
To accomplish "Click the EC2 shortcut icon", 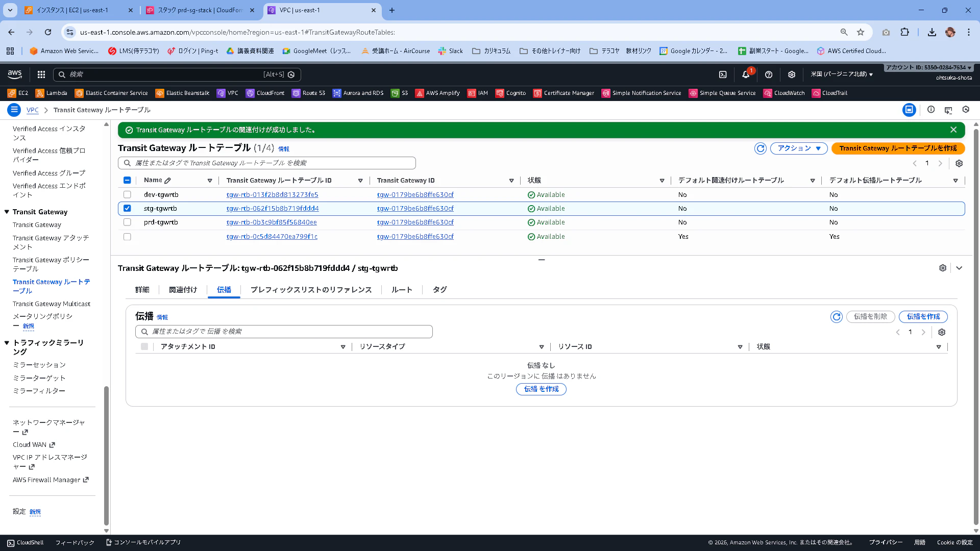I will [x=12, y=93].
